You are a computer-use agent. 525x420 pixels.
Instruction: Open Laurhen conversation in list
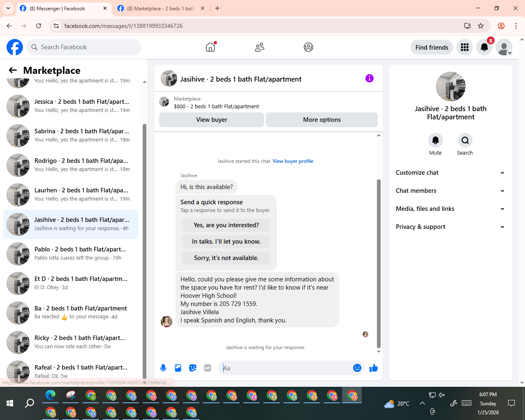(x=71, y=194)
